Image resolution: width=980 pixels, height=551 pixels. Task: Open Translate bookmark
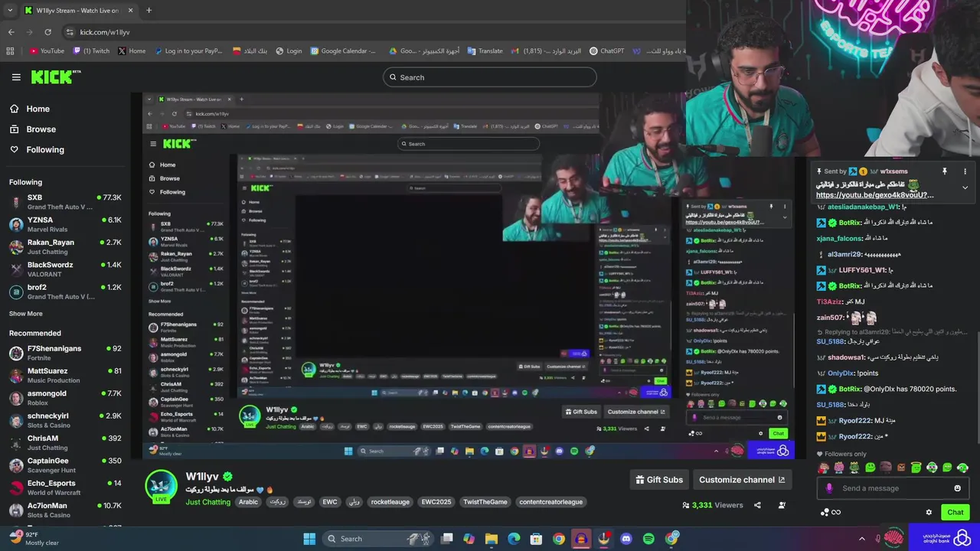click(485, 51)
